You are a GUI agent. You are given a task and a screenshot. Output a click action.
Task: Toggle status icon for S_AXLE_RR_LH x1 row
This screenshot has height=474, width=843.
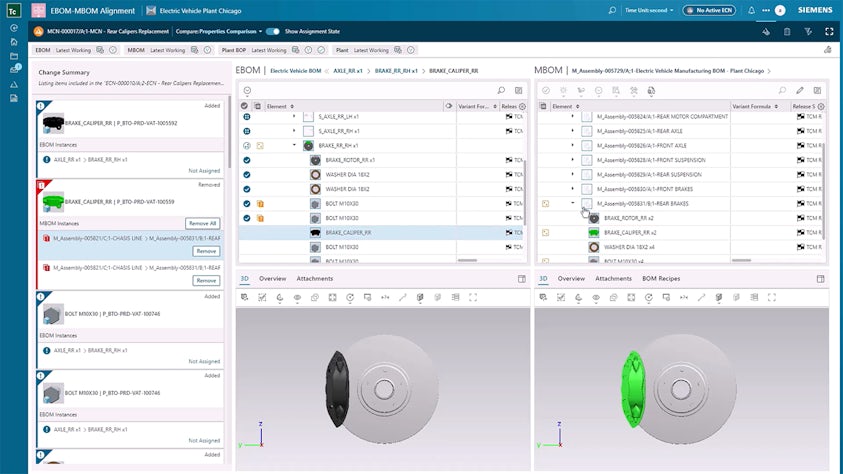[x=247, y=117]
